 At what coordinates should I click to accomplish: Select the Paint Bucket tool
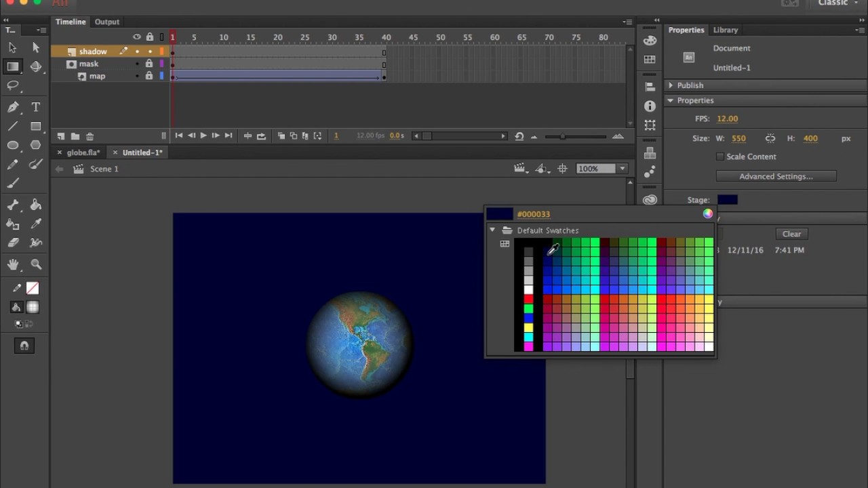pyautogui.click(x=36, y=205)
